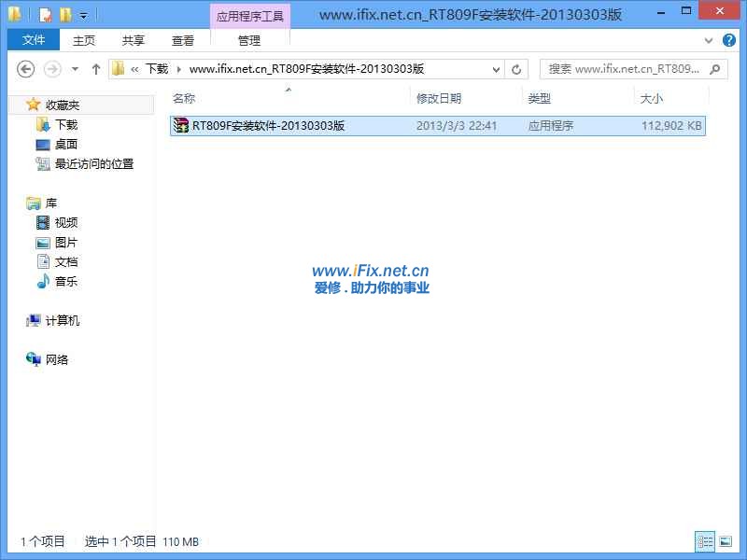Viewport: 747px width, 560px height.
Task: Sort files by 修改日期 column
Action: pyautogui.click(x=439, y=98)
